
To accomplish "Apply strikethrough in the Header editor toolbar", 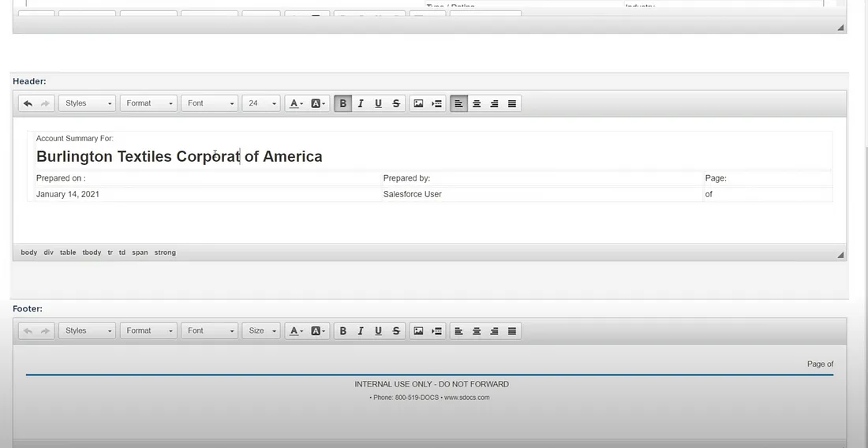I will click(396, 103).
